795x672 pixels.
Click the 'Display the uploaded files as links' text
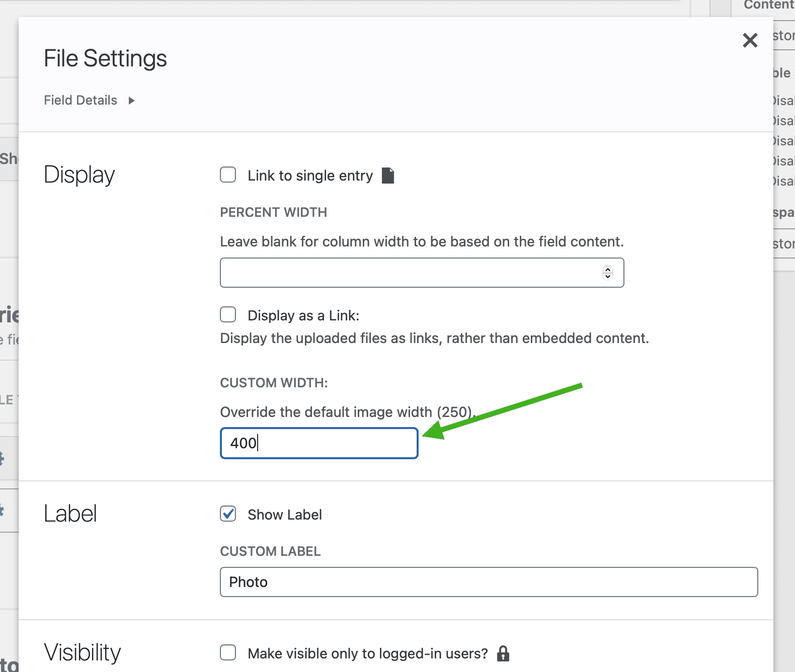tap(434, 338)
